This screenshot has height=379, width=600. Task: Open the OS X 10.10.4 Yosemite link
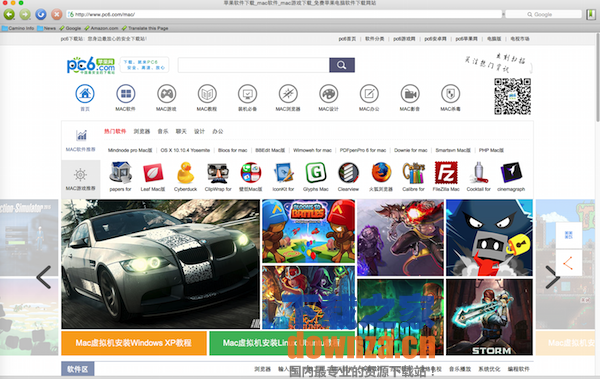pyautogui.click(x=185, y=150)
